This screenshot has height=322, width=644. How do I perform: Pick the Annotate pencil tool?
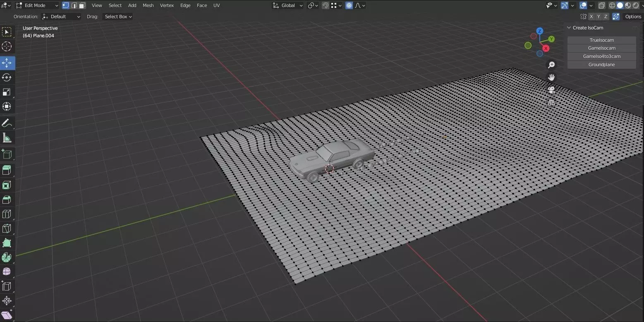click(7, 123)
